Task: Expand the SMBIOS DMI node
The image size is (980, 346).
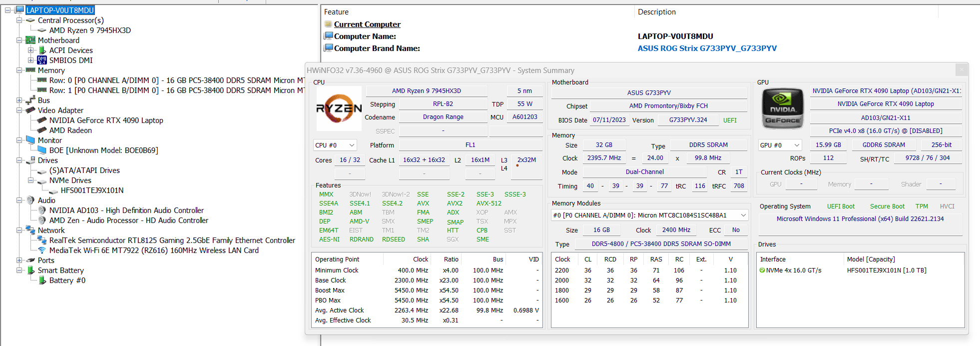Action: tap(30, 60)
